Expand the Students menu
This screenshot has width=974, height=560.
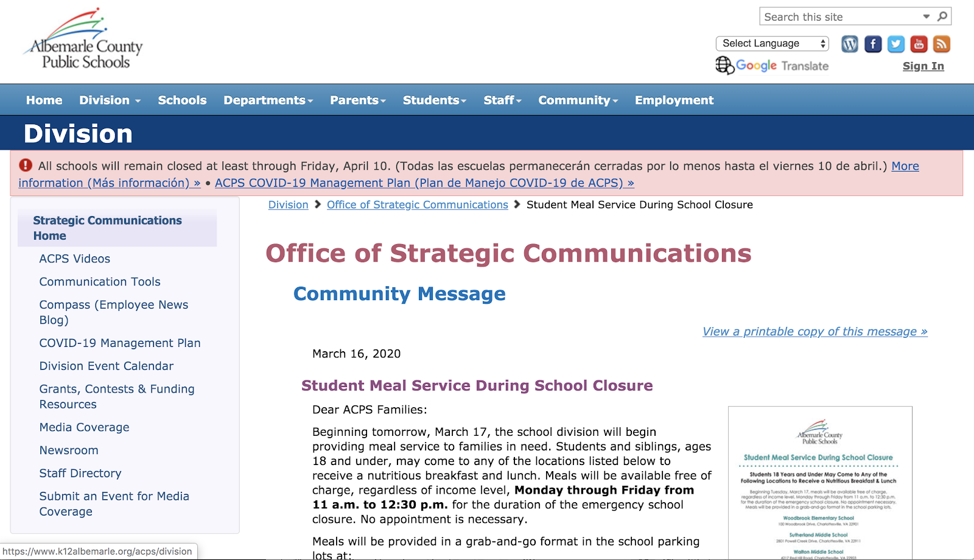coord(435,100)
